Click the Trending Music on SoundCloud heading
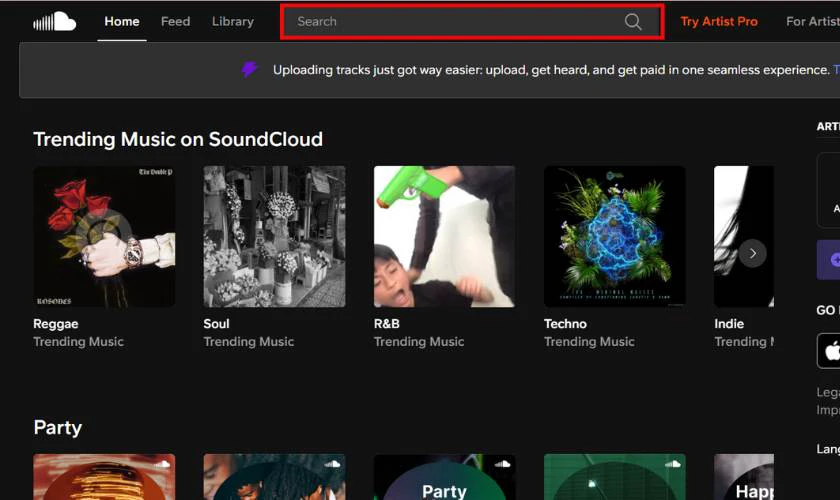 pos(178,139)
